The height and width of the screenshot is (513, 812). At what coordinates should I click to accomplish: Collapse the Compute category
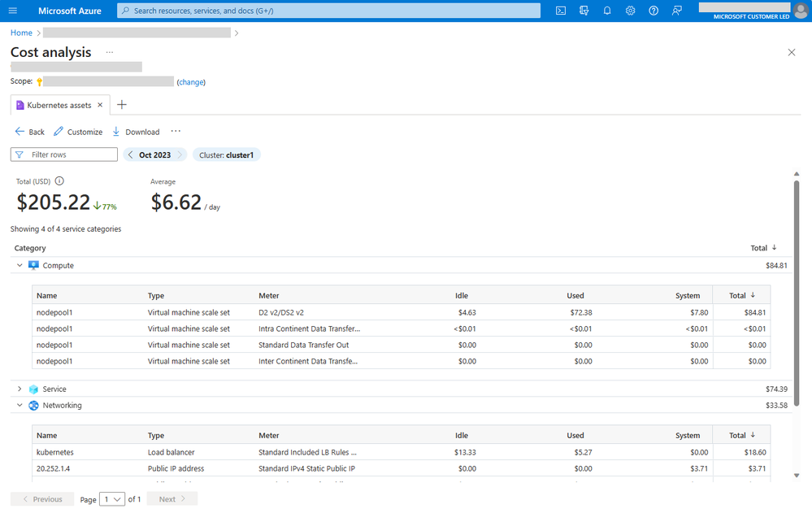20,265
